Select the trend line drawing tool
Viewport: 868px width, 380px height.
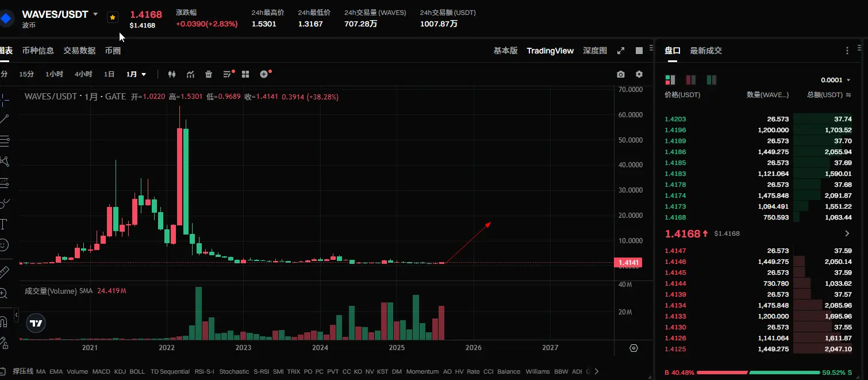pos(4,119)
